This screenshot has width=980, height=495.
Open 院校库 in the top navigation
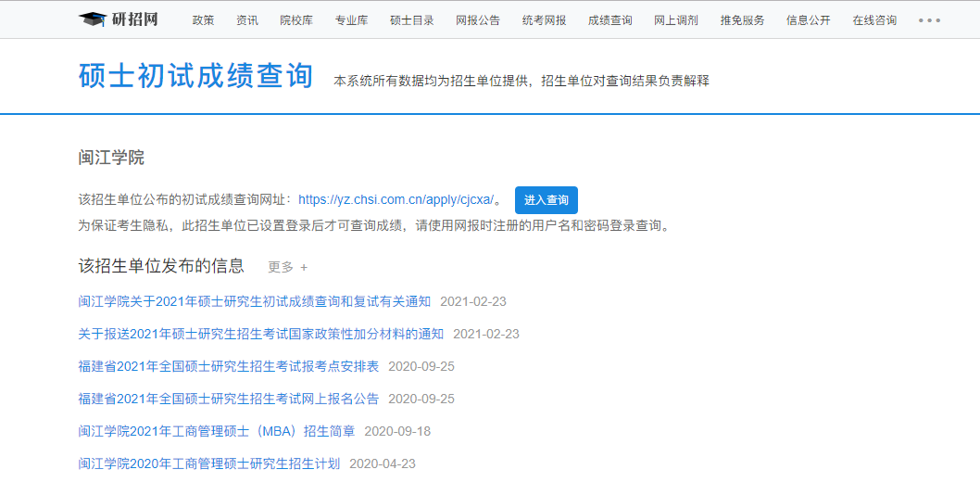tap(296, 20)
